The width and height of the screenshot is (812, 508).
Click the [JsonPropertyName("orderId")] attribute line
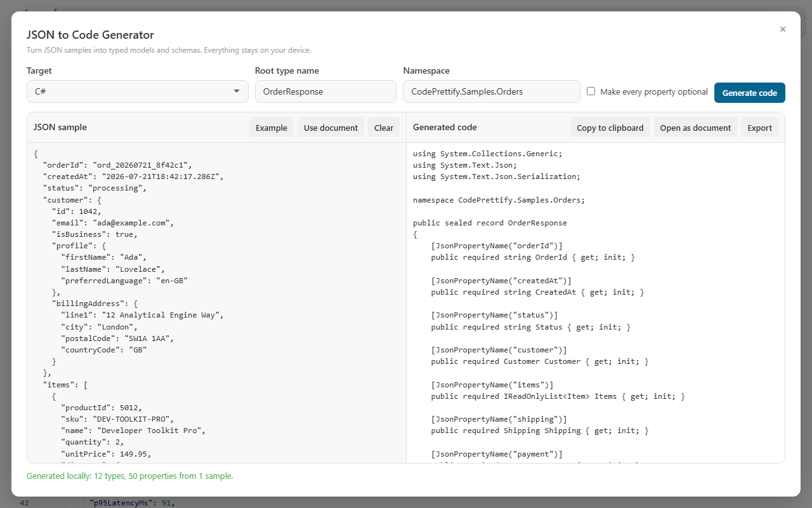pyautogui.click(x=497, y=246)
